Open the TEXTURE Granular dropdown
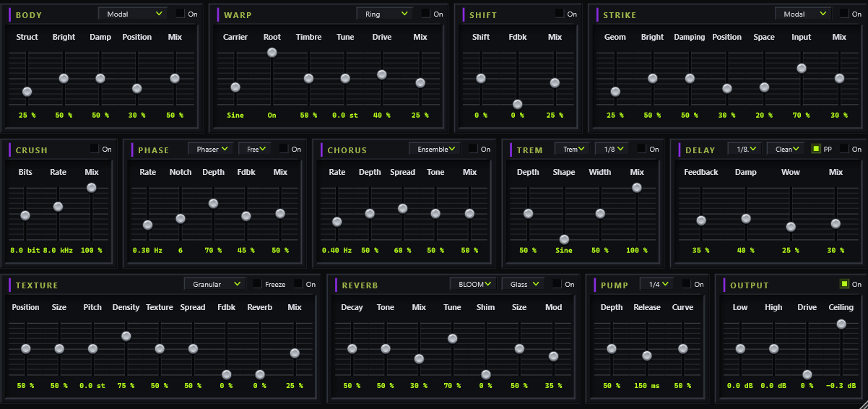This screenshot has height=409, width=868. click(x=214, y=284)
